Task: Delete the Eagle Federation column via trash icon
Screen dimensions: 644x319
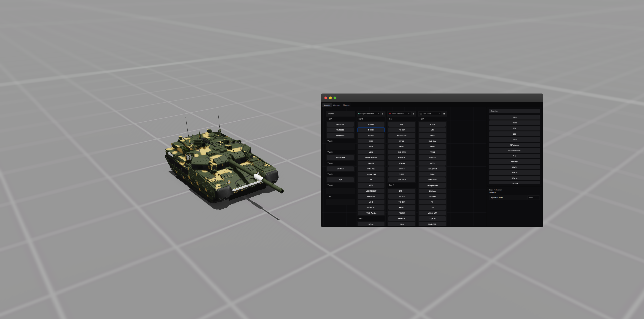Action: pyautogui.click(x=383, y=114)
